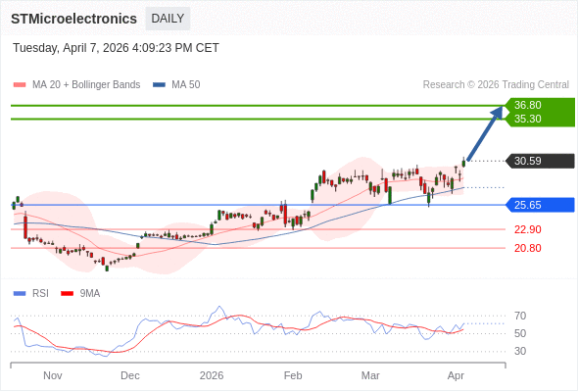
Task: Select the 'MA 50' legend label
Action: click(x=186, y=85)
